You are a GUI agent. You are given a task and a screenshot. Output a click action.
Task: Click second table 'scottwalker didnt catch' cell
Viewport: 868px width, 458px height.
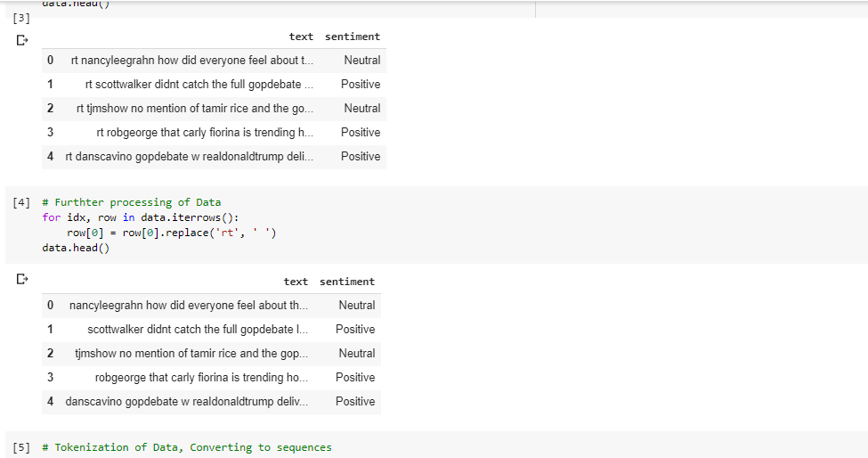[x=198, y=330]
